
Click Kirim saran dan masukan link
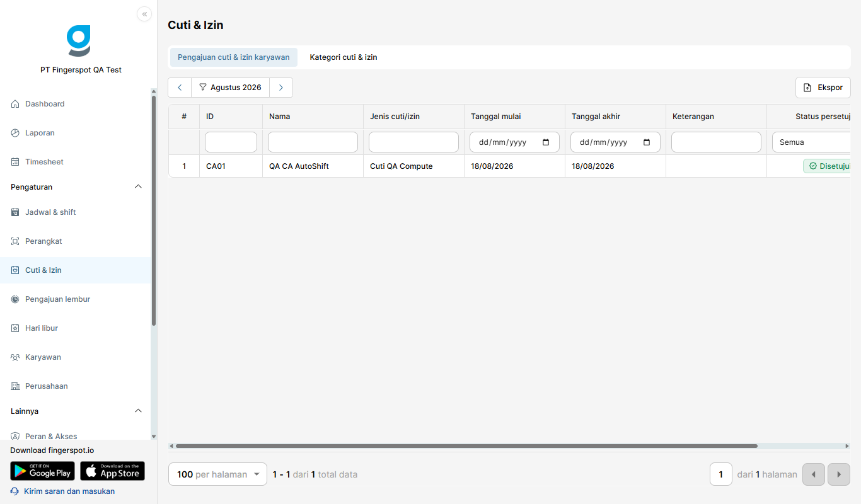(x=69, y=491)
